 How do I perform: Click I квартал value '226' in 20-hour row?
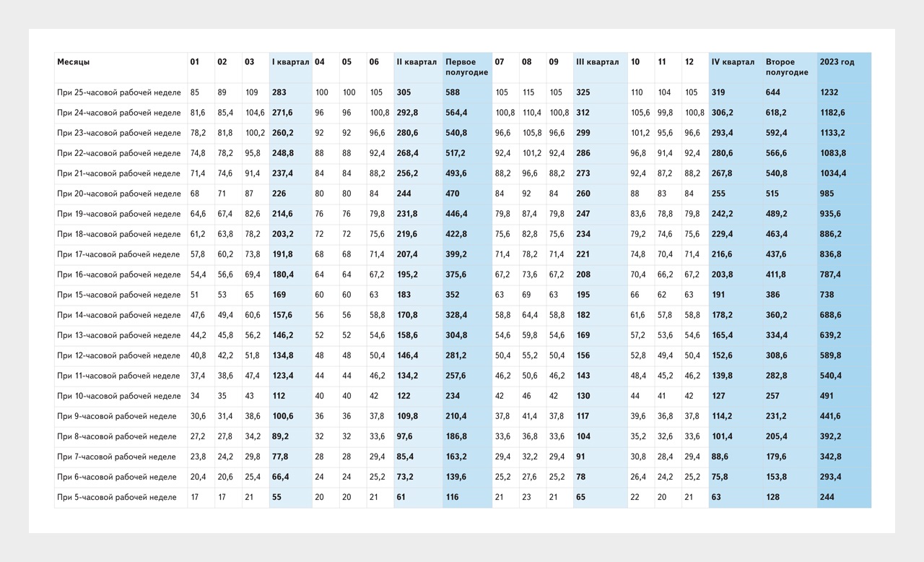coord(279,194)
